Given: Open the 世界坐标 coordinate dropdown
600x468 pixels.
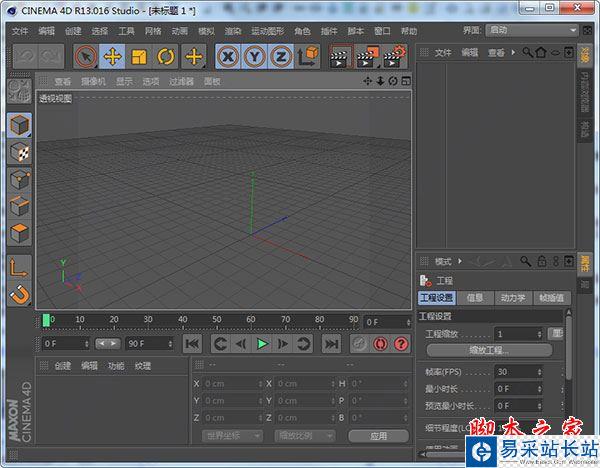Looking at the screenshot, I should tap(232, 435).
